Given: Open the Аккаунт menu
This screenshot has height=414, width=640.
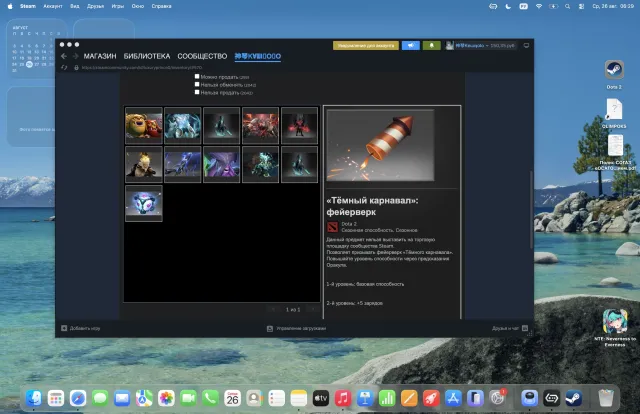Looking at the screenshot, I should pyautogui.click(x=53, y=6).
